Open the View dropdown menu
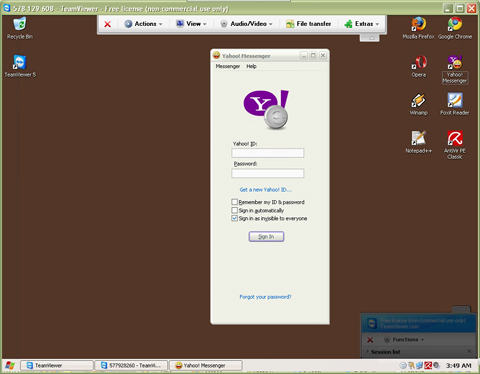480x374 pixels. point(191,24)
